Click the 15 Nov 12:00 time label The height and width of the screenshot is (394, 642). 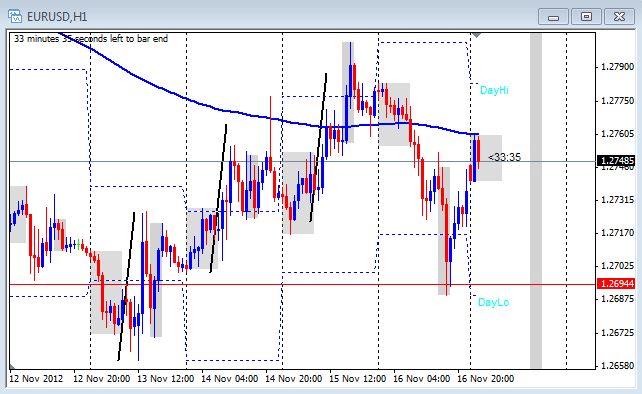click(357, 378)
